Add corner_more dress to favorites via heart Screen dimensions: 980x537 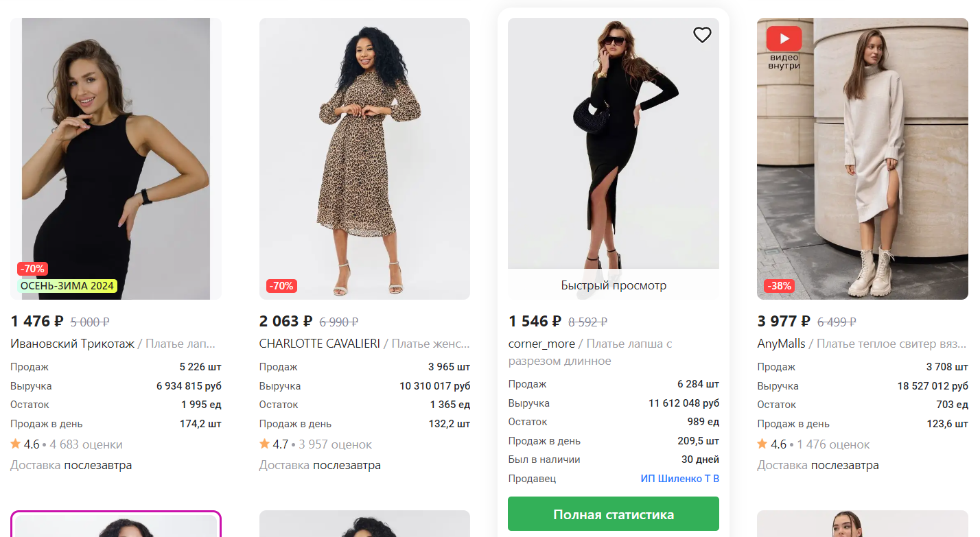702,35
